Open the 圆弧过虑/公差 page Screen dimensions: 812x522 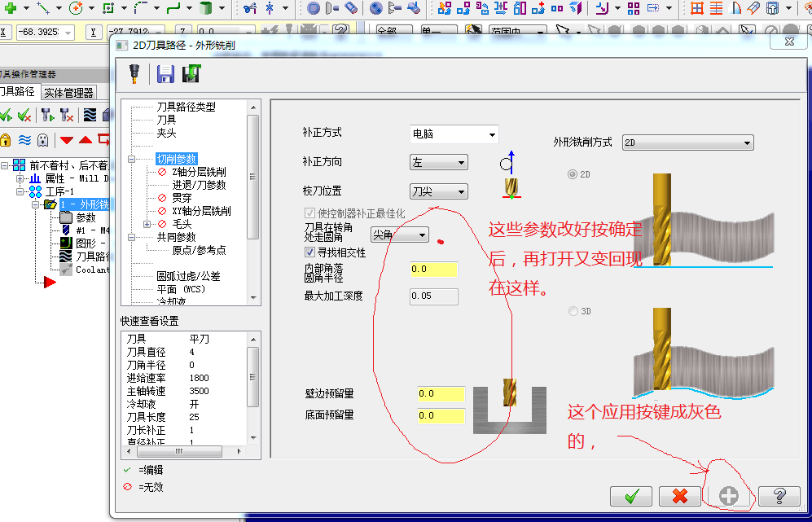coord(188,276)
